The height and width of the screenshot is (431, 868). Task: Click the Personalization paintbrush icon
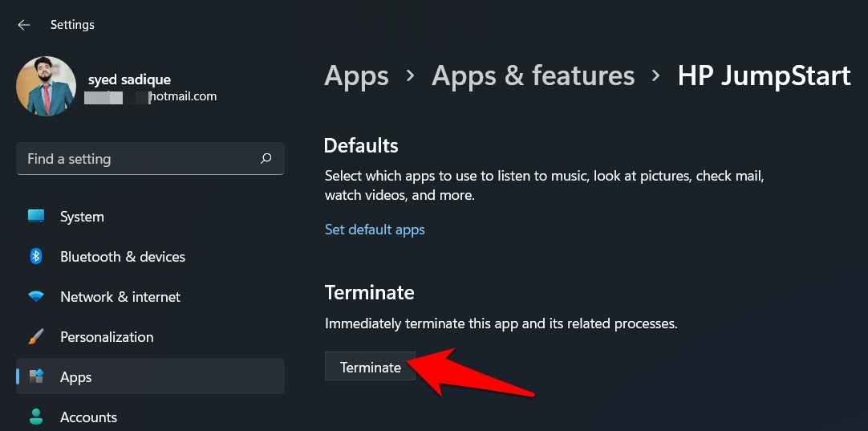[36, 337]
